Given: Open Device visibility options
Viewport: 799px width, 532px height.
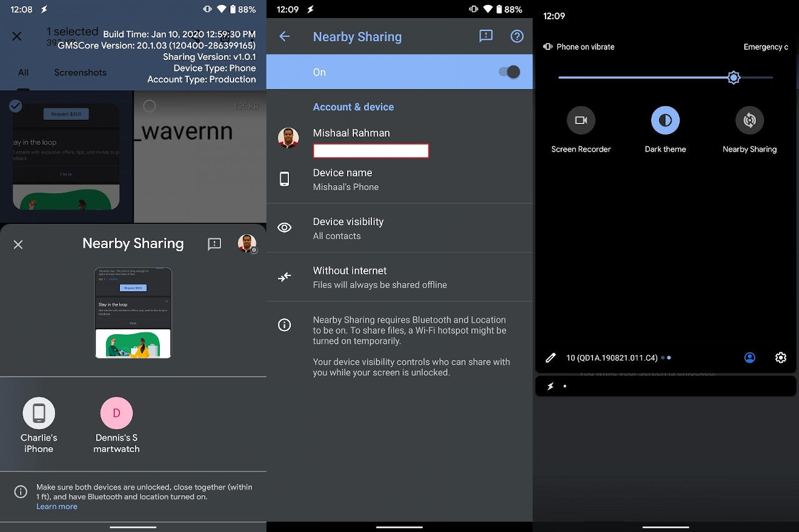Looking at the screenshot, I should [x=399, y=228].
